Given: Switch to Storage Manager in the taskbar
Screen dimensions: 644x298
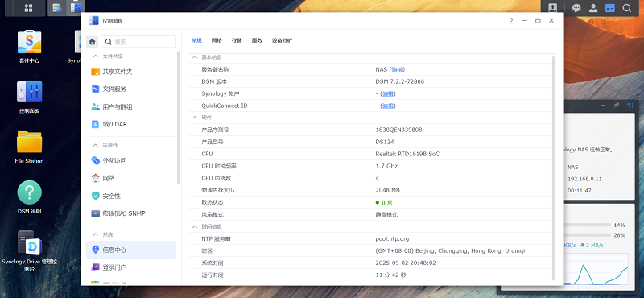Looking at the screenshot, I should [57, 8].
